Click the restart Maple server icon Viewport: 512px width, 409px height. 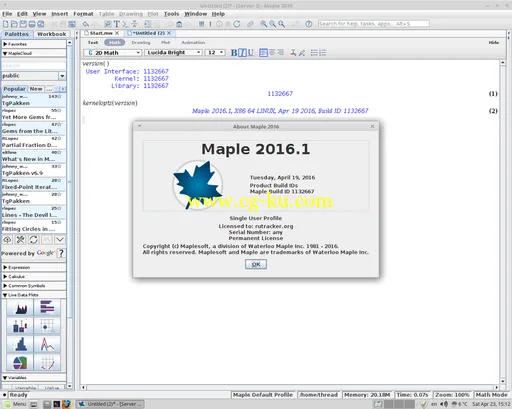[237, 24]
